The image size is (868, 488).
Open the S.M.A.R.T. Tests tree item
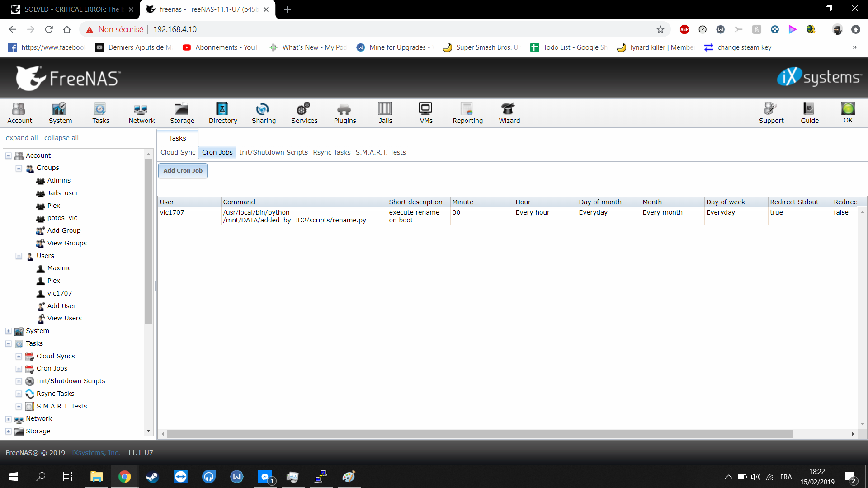pos(61,406)
